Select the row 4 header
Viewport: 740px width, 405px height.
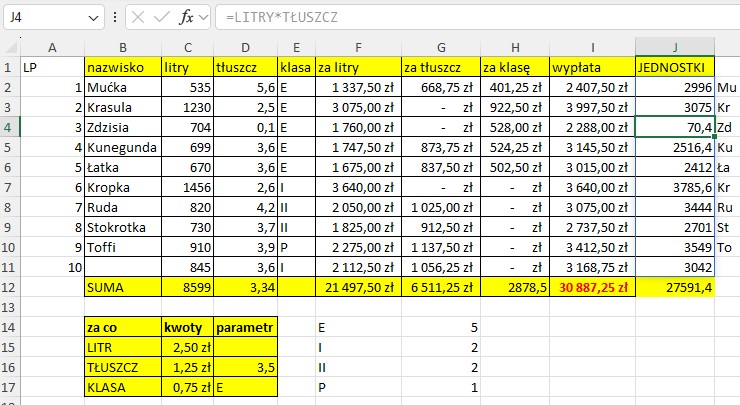pos(9,127)
